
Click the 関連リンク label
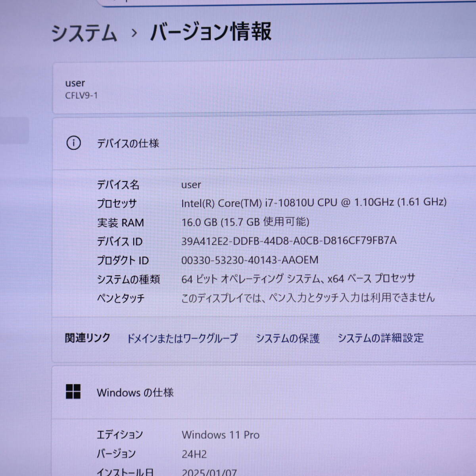point(88,338)
